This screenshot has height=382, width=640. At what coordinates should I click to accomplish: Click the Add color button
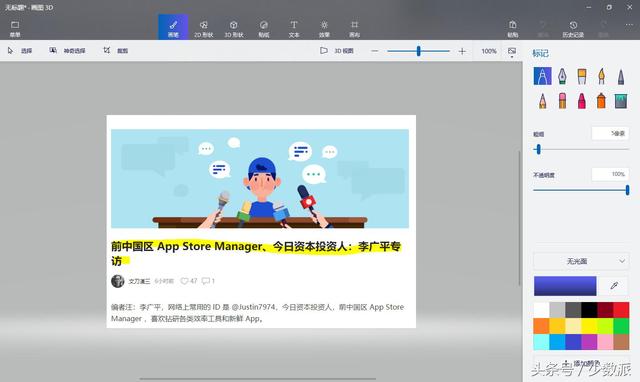click(581, 363)
